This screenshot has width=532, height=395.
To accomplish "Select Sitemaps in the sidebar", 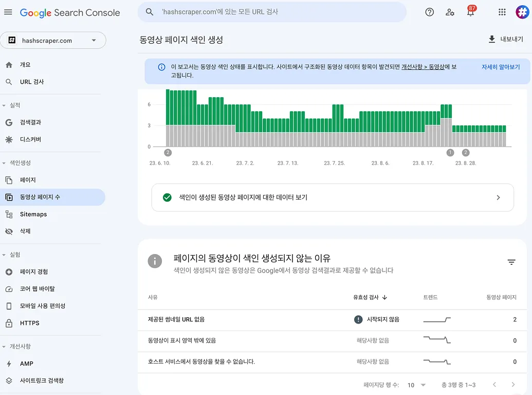I will coord(33,214).
